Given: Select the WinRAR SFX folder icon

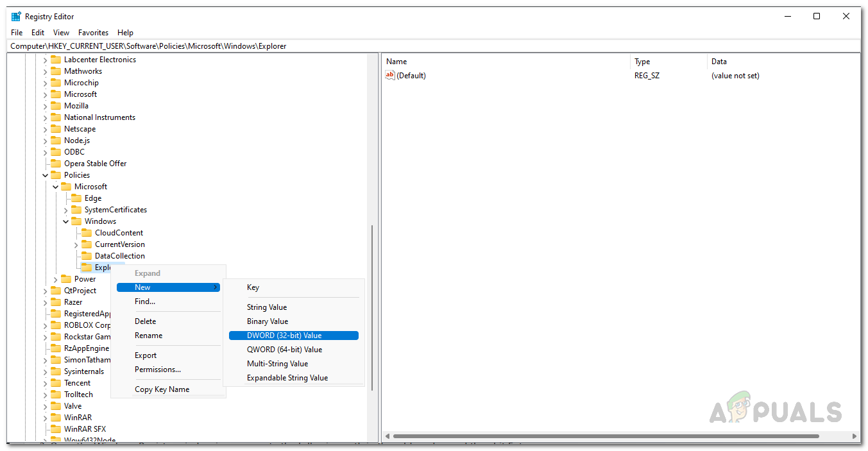Looking at the screenshot, I should point(56,429).
